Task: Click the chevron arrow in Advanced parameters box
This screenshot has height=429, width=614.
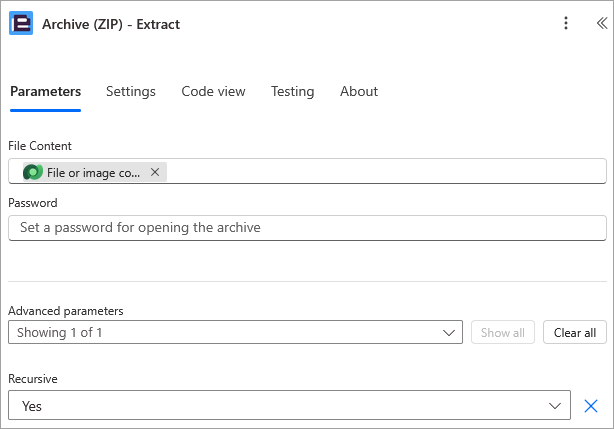Action: pyautogui.click(x=449, y=333)
